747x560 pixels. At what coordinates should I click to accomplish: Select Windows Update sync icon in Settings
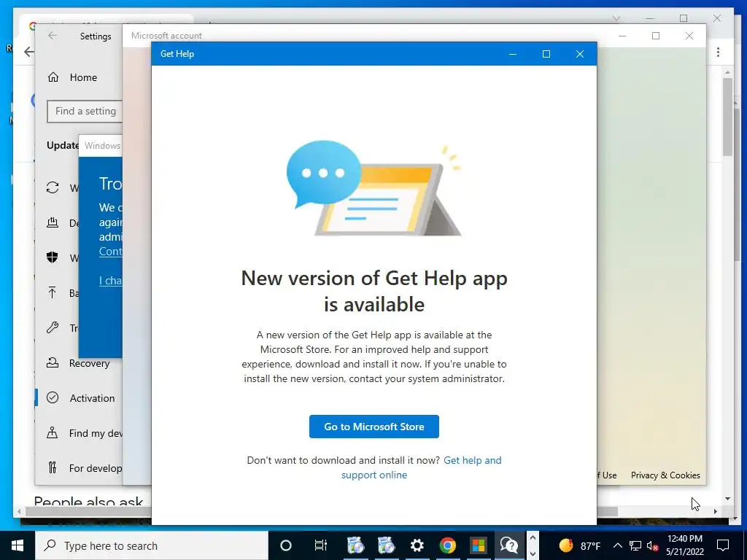(53, 187)
